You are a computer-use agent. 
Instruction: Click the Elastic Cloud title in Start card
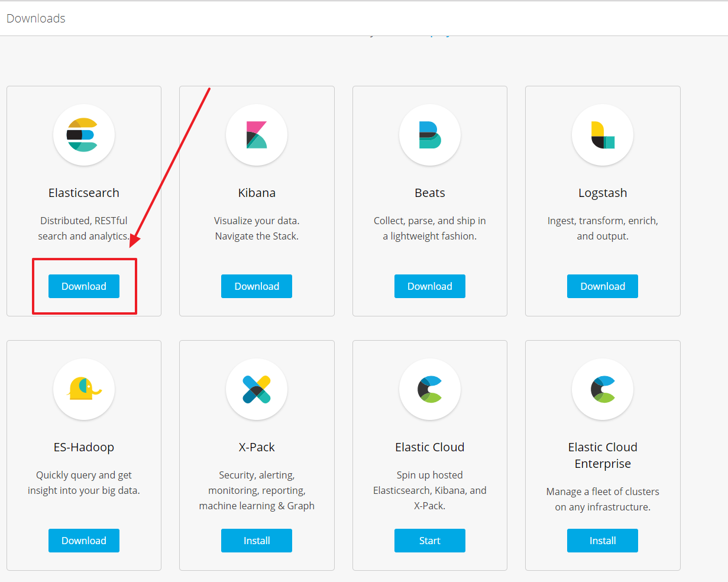click(430, 447)
